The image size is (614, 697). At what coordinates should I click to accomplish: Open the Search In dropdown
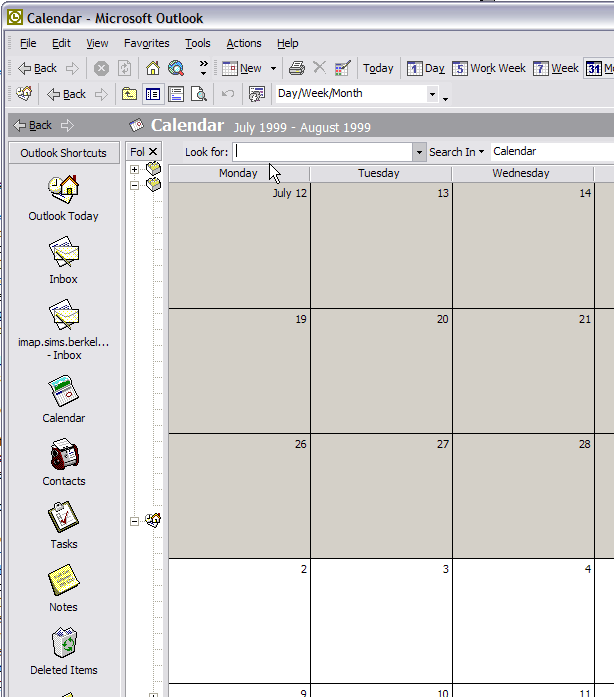pyautogui.click(x=457, y=152)
